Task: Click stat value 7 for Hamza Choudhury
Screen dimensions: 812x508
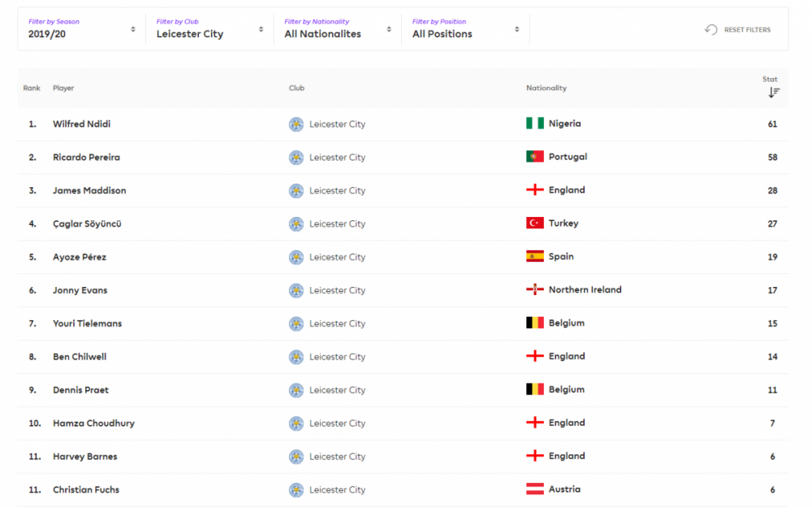Action: 773,423
